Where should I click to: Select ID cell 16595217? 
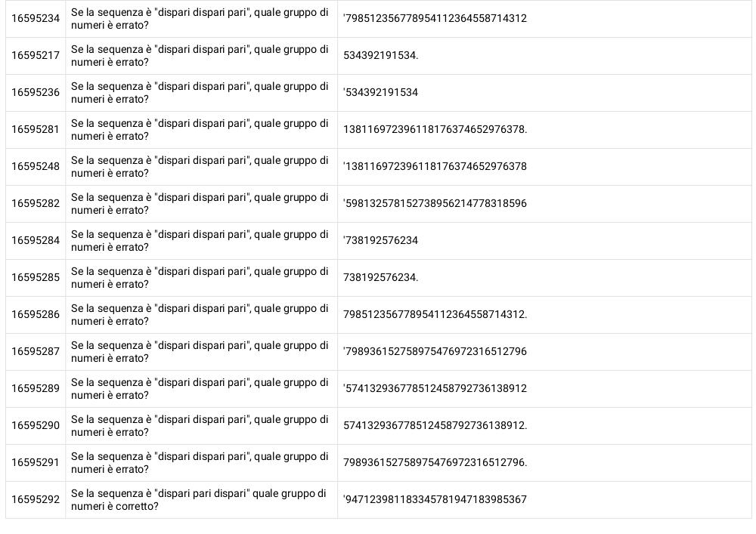point(36,55)
